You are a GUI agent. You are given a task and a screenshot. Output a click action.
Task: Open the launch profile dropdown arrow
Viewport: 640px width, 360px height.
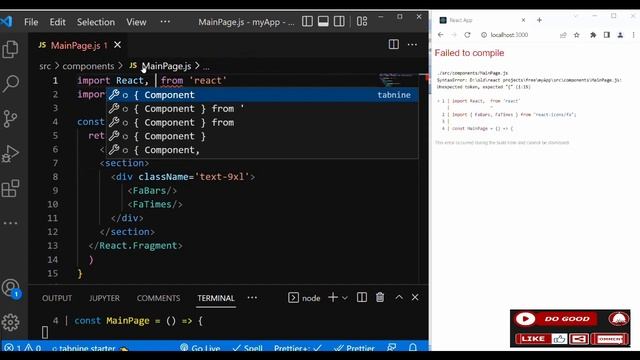pyautogui.click(x=345, y=298)
